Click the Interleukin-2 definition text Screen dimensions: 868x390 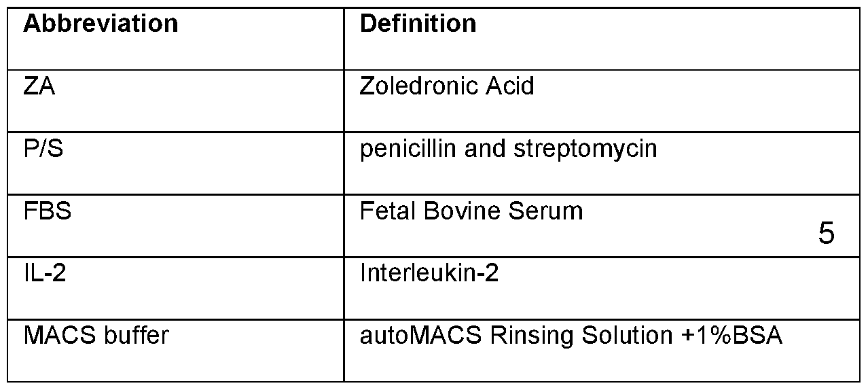click(x=429, y=274)
